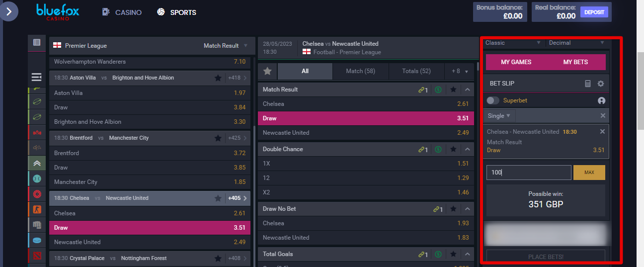Click the green cashout icon on Match Result
This screenshot has height=267, width=644.
[x=438, y=89]
